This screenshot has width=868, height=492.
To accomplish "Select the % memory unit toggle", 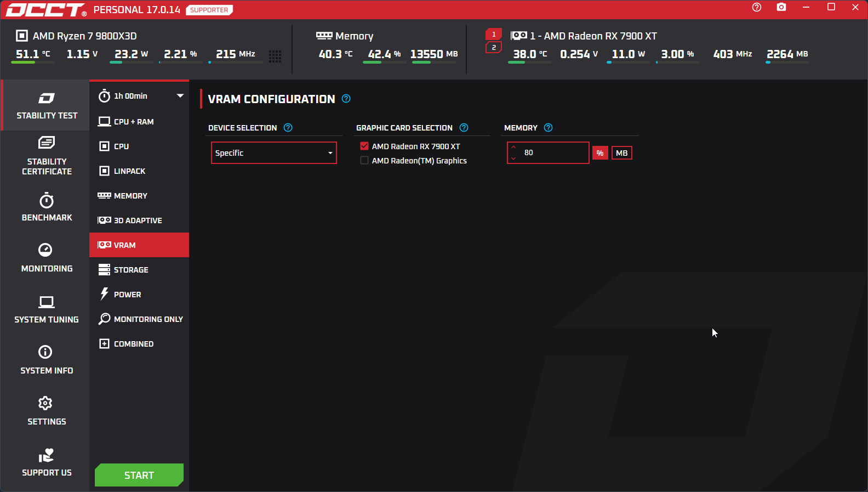I will tap(600, 153).
